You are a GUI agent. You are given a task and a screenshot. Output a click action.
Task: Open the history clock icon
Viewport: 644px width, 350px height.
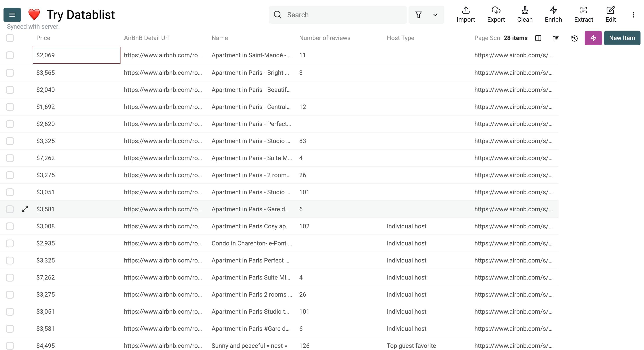(574, 38)
